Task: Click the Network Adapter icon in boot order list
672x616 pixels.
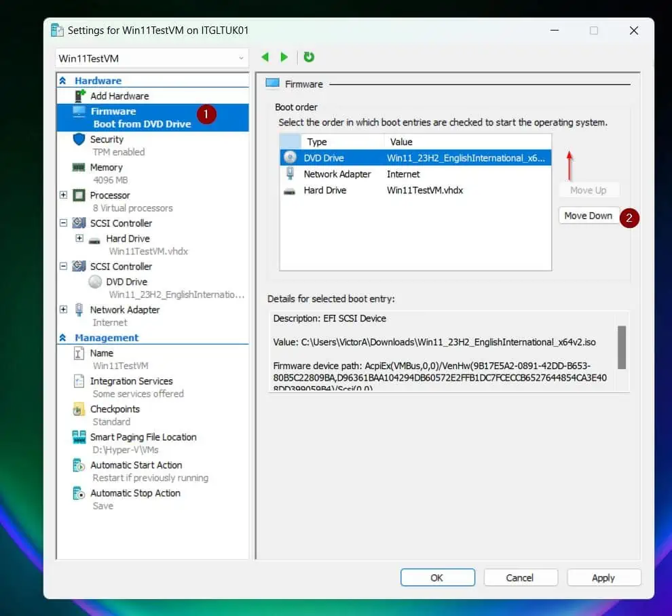Action: (x=290, y=174)
